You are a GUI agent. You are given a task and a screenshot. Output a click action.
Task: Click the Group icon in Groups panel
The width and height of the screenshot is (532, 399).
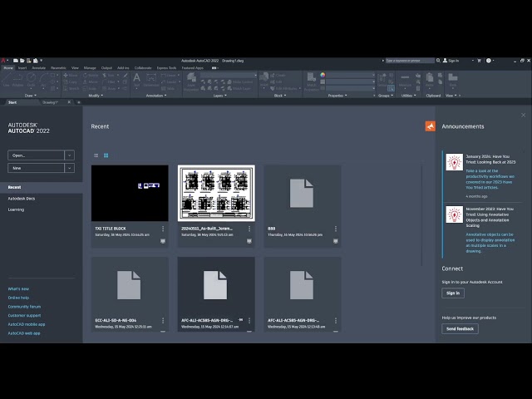(382, 80)
